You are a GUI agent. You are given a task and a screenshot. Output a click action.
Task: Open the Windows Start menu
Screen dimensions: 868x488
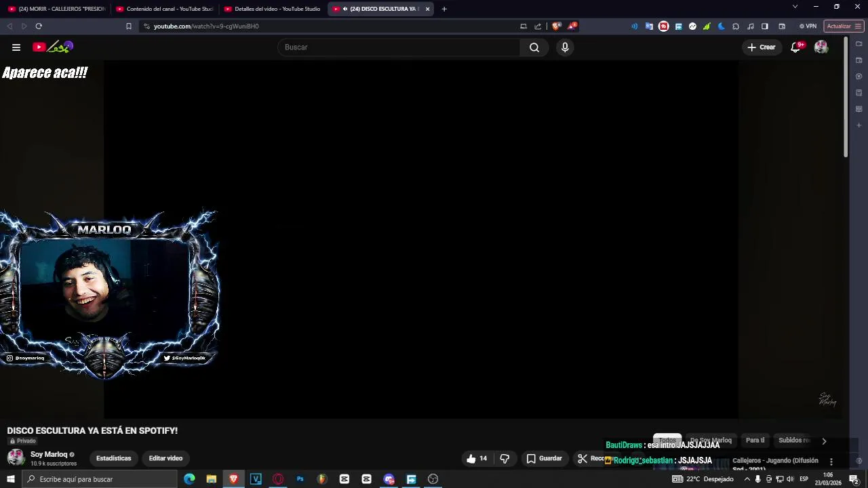(10, 479)
